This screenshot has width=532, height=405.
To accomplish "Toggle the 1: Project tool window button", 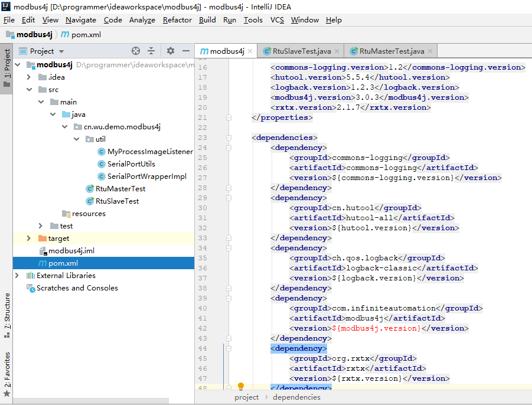I will 6,69.
